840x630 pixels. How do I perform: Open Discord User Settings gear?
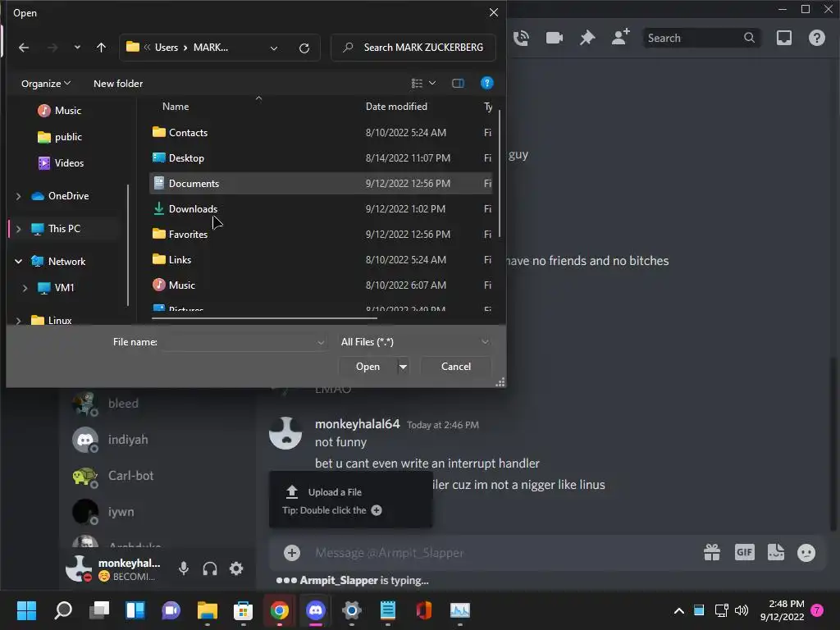pos(236,568)
